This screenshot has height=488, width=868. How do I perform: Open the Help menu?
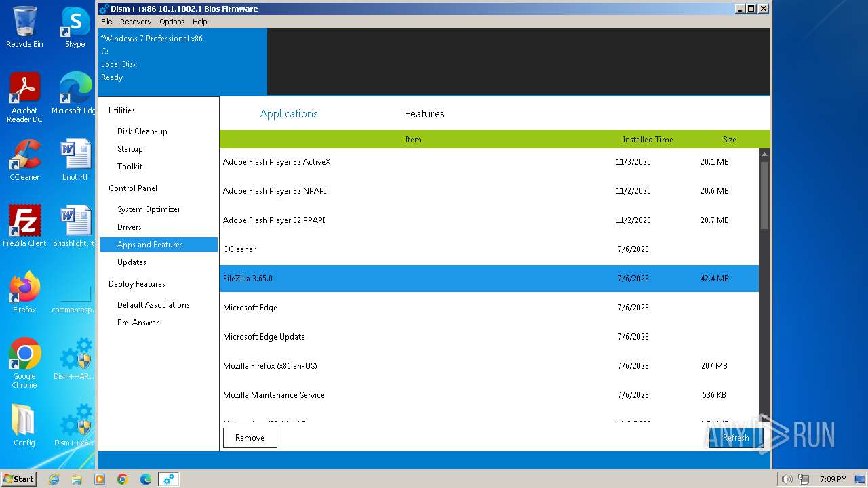[x=200, y=22]
